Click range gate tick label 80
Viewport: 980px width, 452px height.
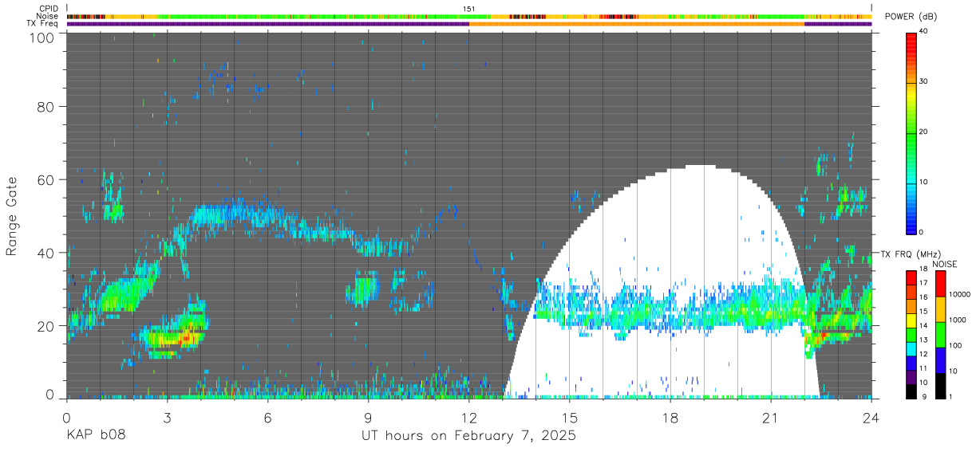click(45, 107)
